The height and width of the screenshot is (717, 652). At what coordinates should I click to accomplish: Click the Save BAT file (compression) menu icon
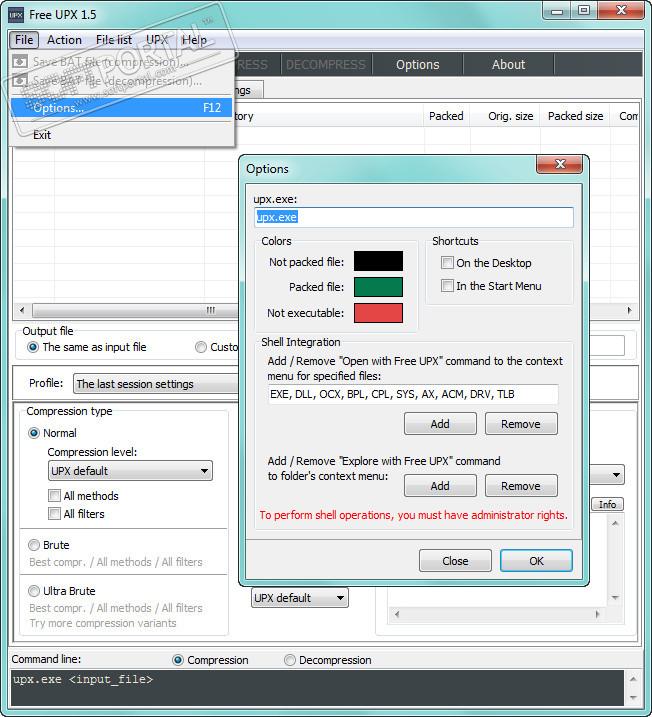point(20,61)
